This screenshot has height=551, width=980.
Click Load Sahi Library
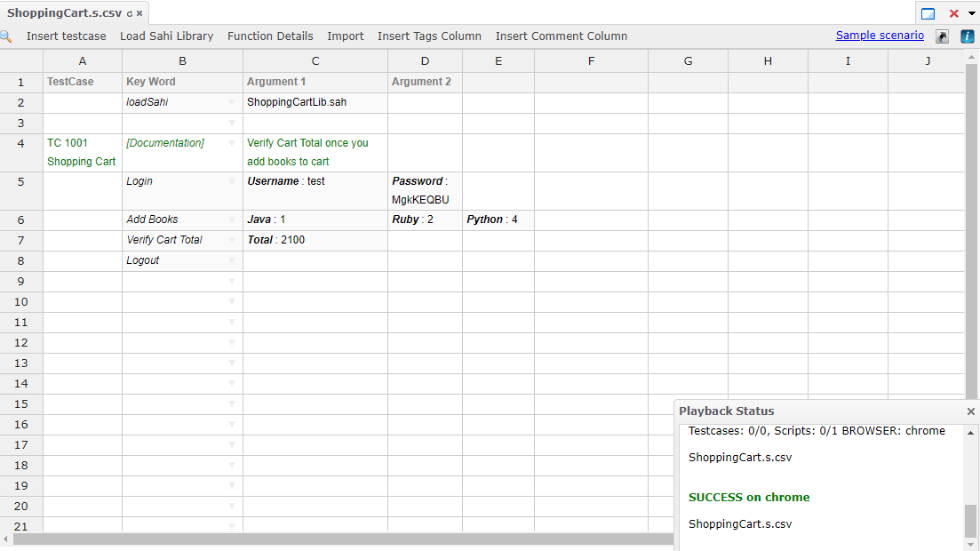(166, 36)
